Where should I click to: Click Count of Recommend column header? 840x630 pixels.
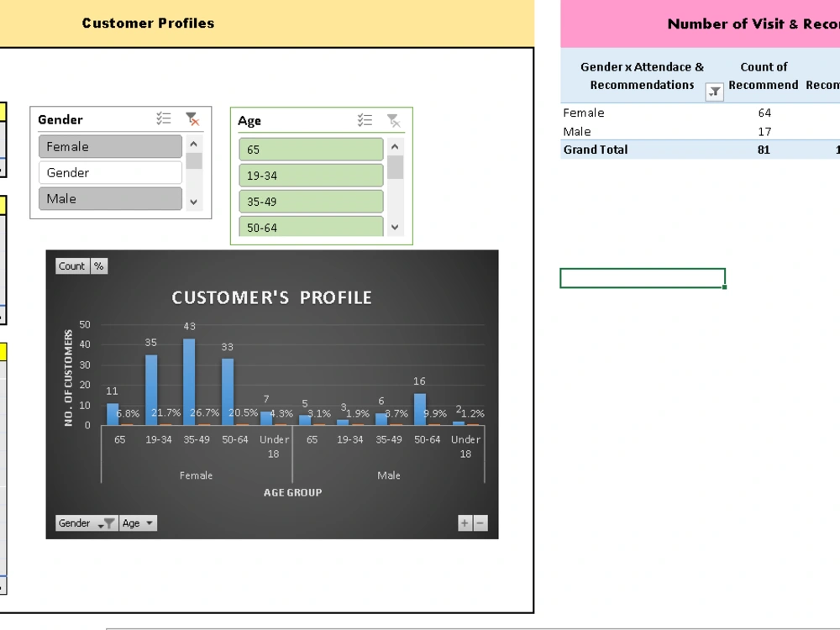click(x=764, y=76)
